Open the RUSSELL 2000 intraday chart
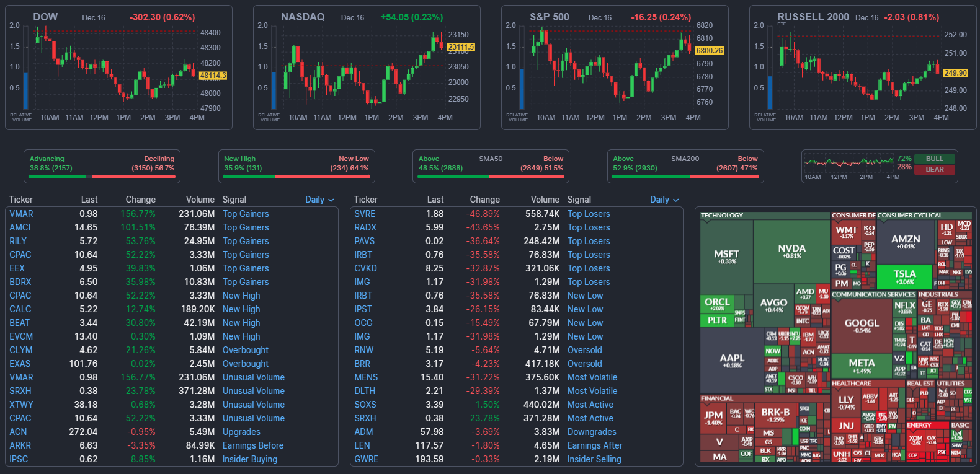The image size is (980, 474). tap(863, 68)
